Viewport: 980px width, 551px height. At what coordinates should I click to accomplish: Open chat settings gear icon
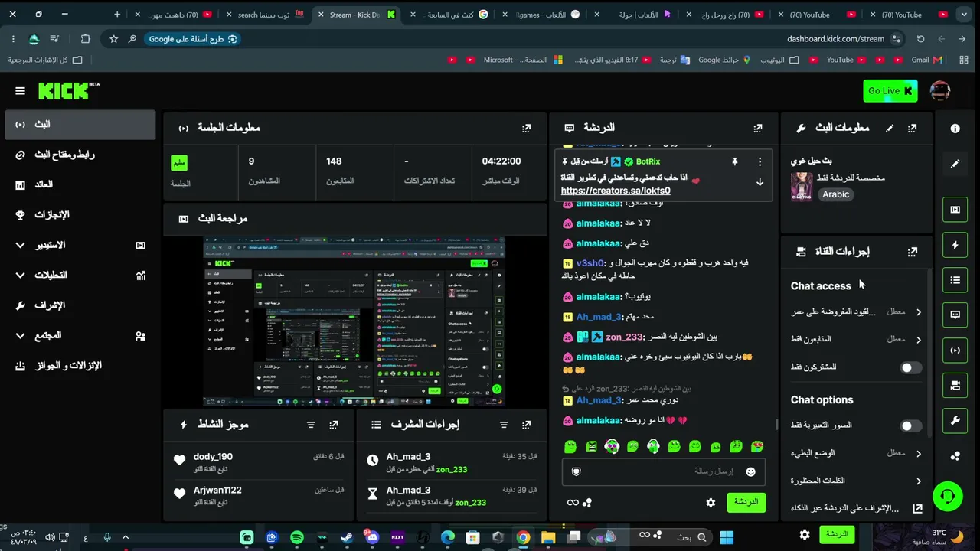(710, 503)
